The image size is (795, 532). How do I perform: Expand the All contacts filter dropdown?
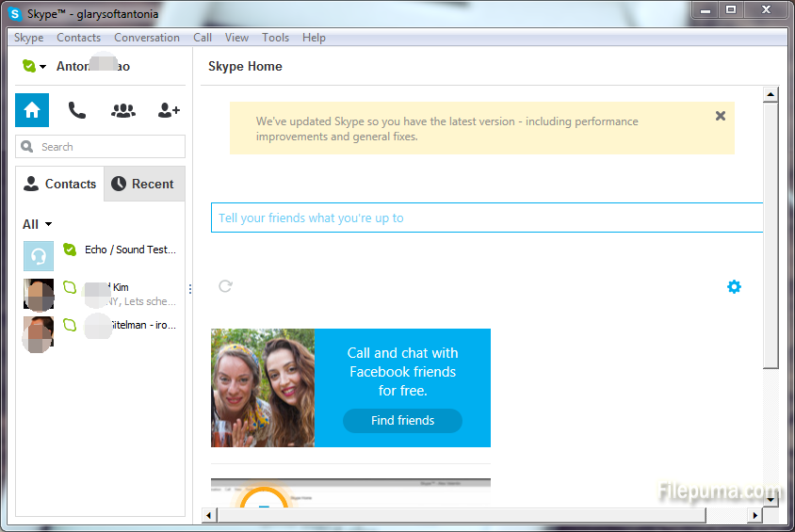click(38, 224)
